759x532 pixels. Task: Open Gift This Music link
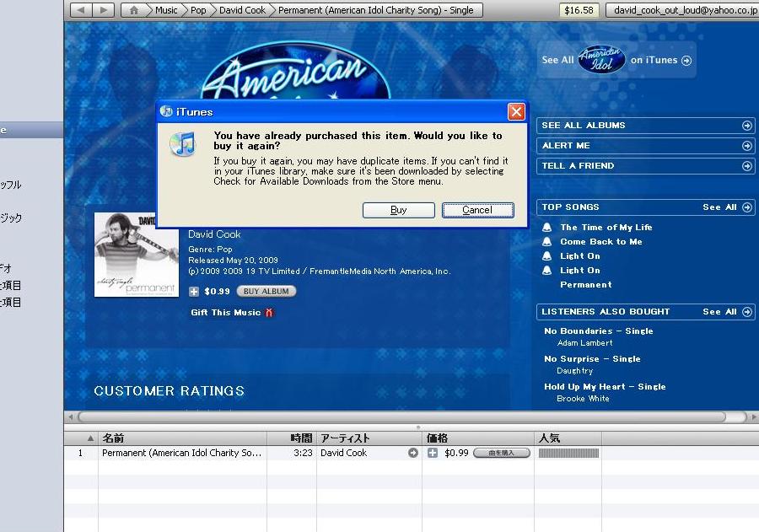225,313
